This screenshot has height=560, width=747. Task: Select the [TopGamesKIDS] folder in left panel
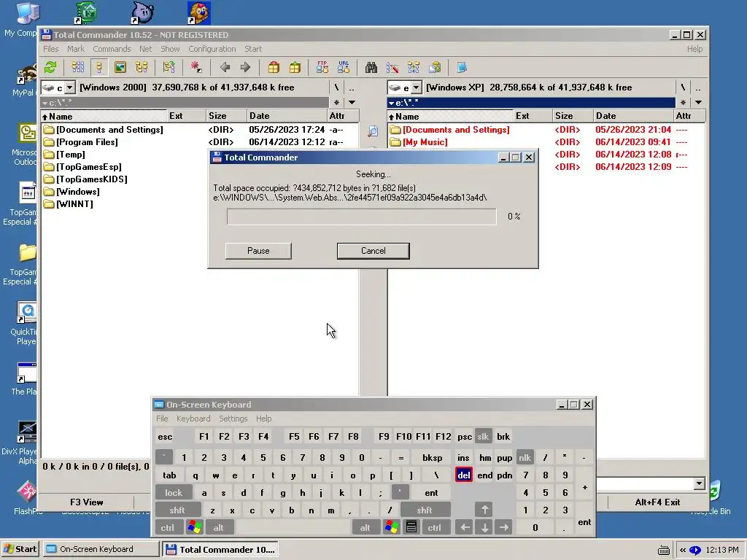(x=91, y=179)
